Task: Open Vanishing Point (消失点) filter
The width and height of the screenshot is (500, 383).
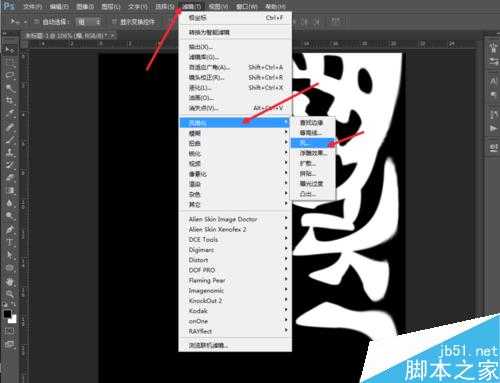Action: [235, 108]
